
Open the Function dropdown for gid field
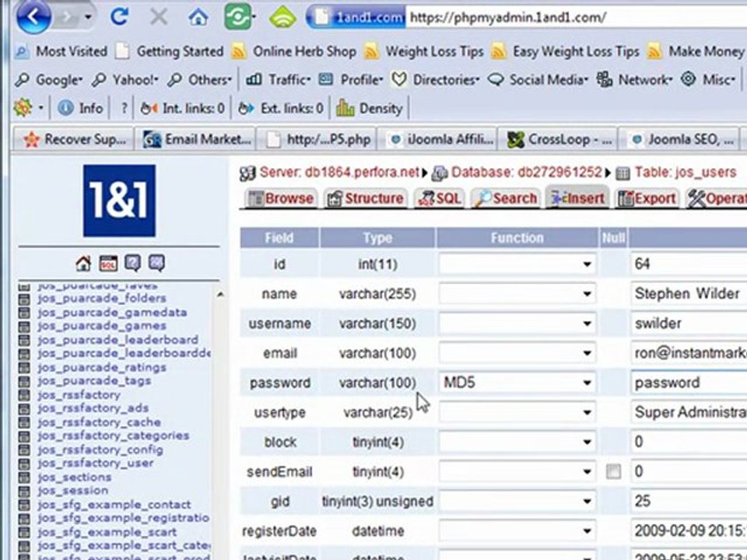click(x=517, y=501)
